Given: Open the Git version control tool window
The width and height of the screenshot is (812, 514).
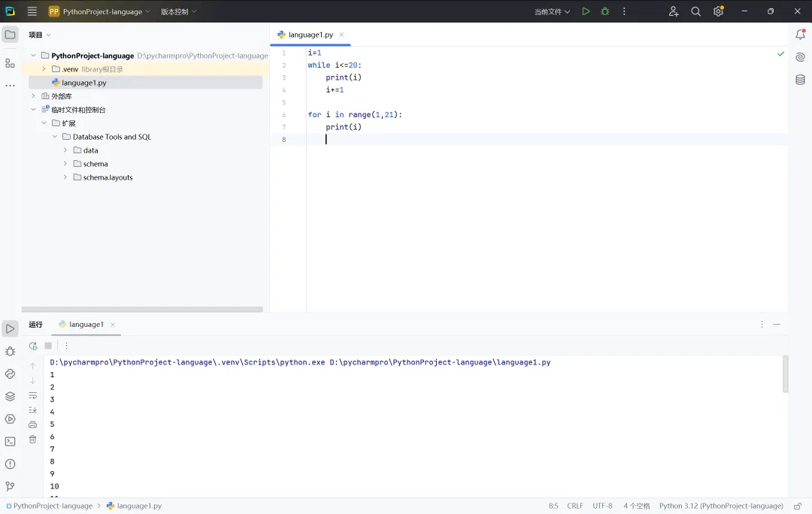Looking at the screenshot, I should [10, 486].
